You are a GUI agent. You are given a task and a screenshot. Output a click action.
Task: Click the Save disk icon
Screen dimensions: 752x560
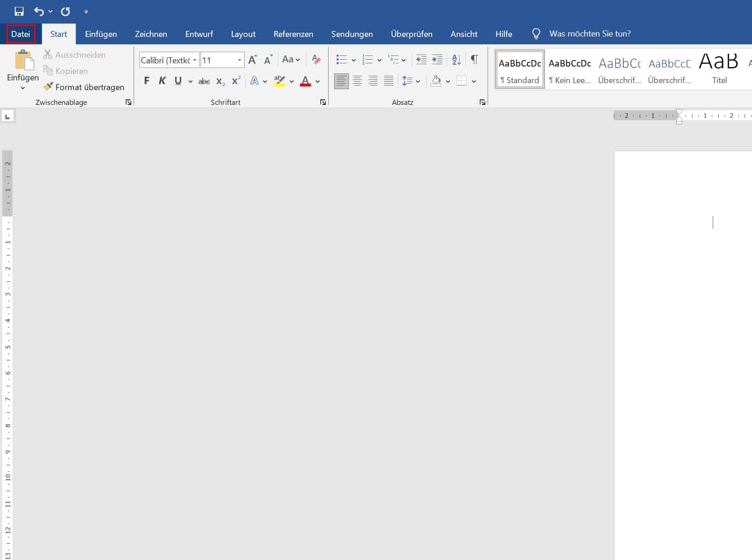19,12
